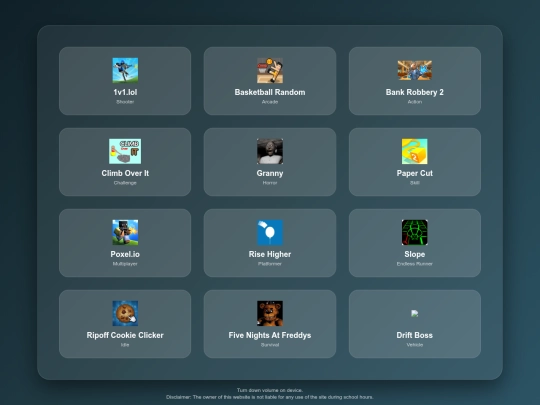Image resolution: width=540 pixels, height=405 pixels.
Task: Select the "Climb Over It" title
Action: (125, 173)
